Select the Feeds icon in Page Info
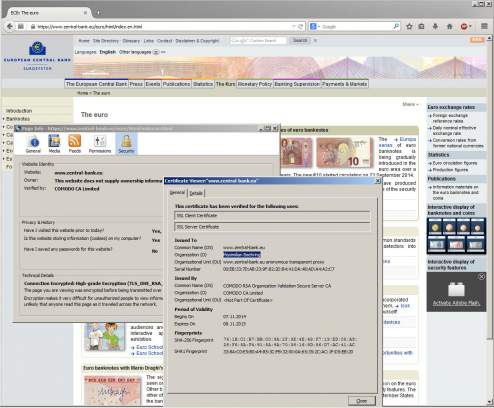494x408 pixels. tap(75, 144)
